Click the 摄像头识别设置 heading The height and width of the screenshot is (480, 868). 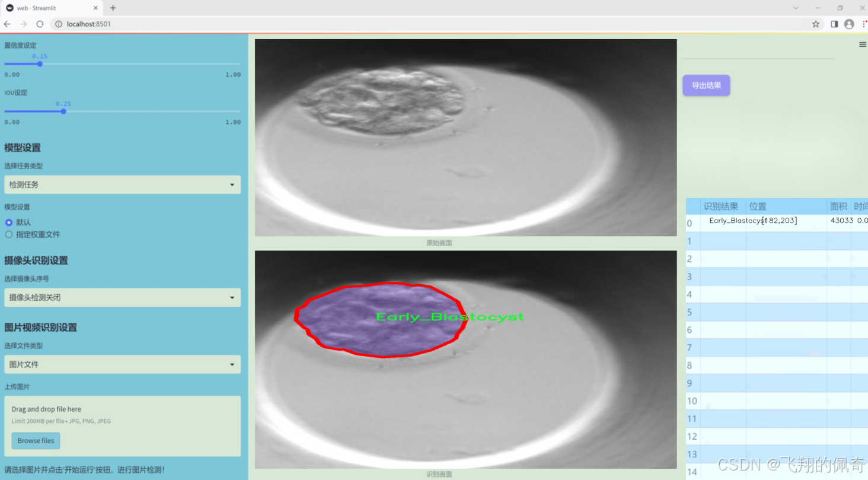coord(36,260)
